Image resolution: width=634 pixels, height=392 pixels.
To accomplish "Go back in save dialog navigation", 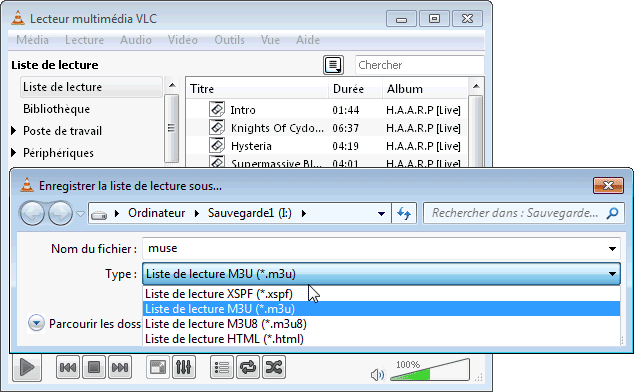I will click(32, 213).
